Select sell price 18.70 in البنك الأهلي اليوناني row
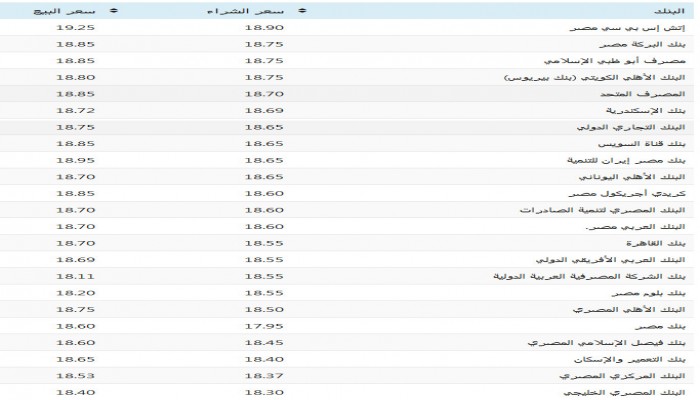700x400 pixels. click(x=75, y=177)
